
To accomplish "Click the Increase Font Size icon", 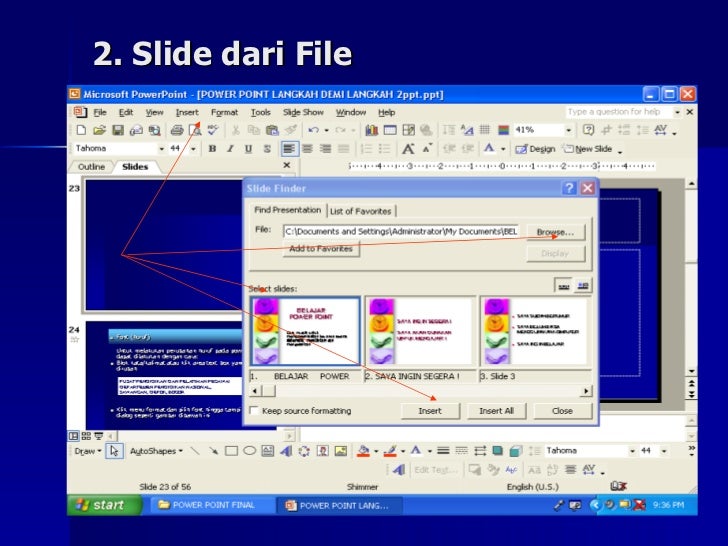I will coord(408,149).
